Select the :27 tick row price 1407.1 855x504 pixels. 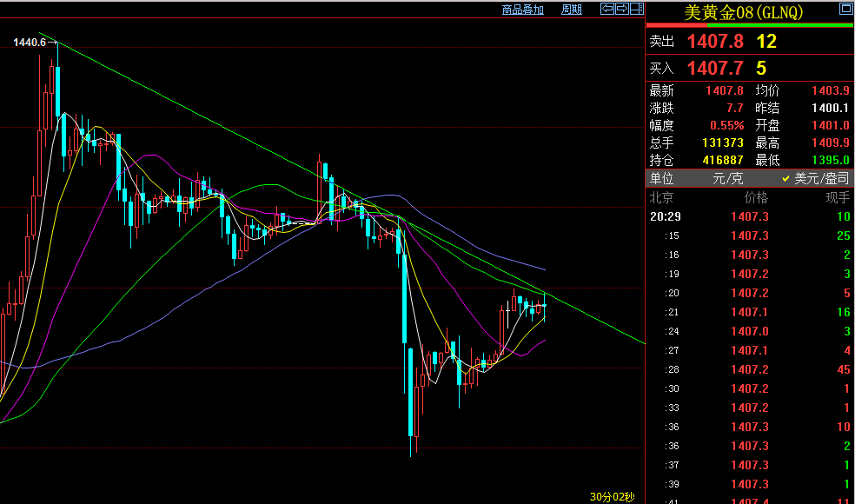pyautogui.click(x=750, y=350)
